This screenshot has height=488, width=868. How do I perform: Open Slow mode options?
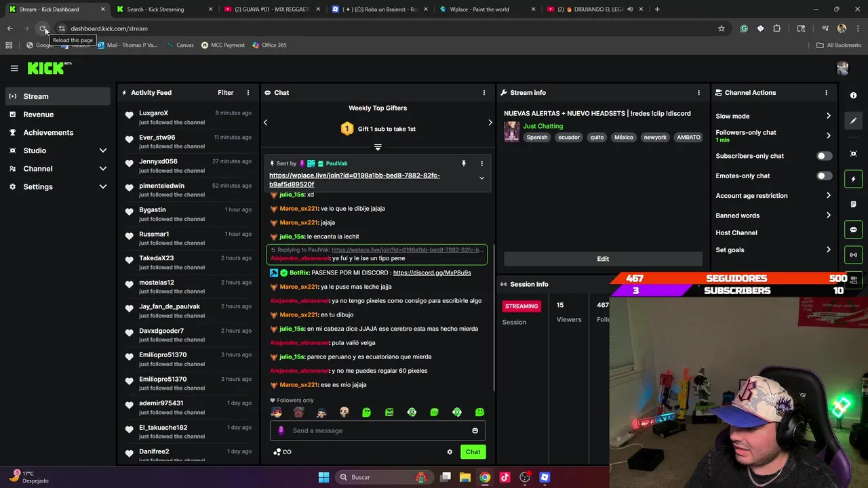[773, 116]
